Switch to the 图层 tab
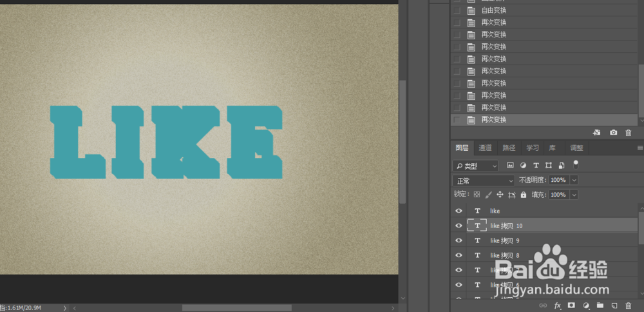Image resolution: width=644 pixels, height=312 pixels. [462, 148]
